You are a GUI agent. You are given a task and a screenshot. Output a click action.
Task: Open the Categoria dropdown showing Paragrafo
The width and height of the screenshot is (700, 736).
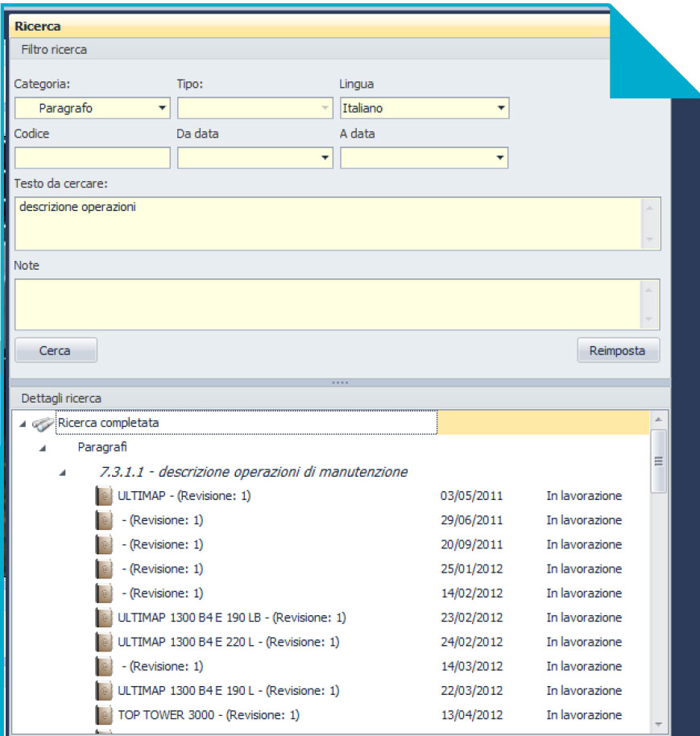162,108
